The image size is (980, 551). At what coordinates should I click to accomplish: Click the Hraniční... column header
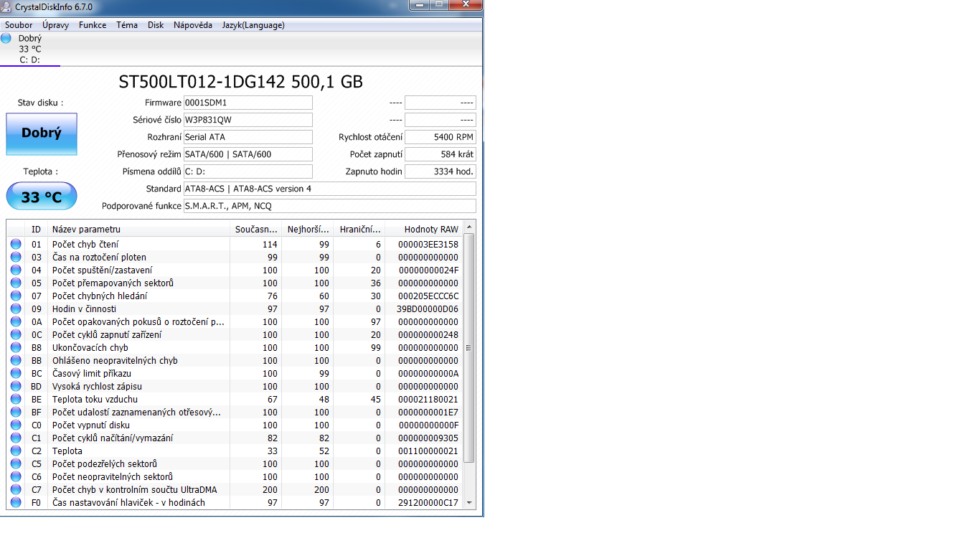click(359, 230)
